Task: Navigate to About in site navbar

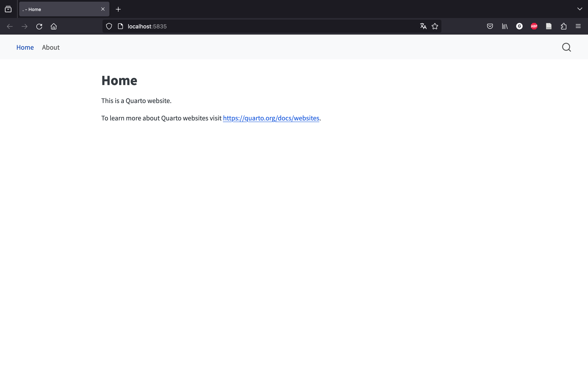Action: click(51, 47)
